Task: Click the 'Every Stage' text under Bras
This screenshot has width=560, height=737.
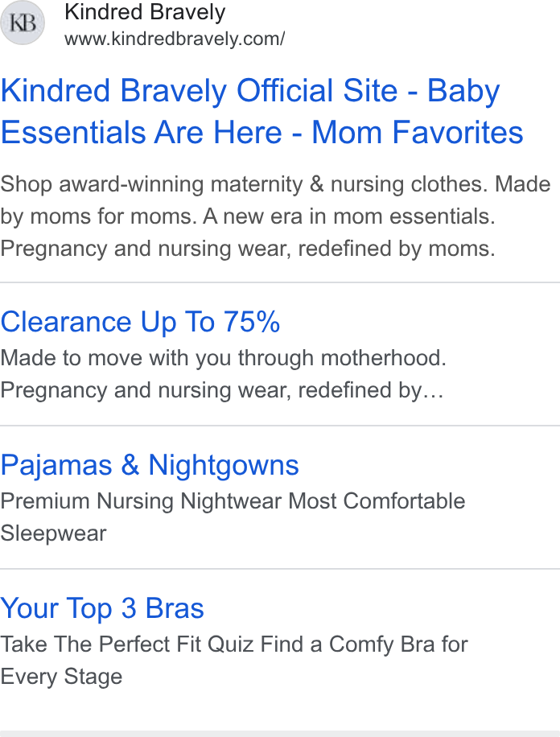Action: pos(61,677)
